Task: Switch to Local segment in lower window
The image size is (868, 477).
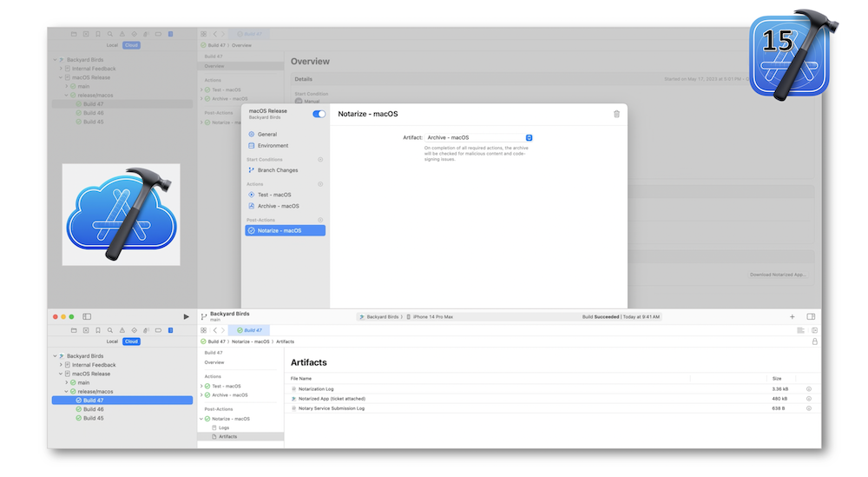Action: (112, 341)
